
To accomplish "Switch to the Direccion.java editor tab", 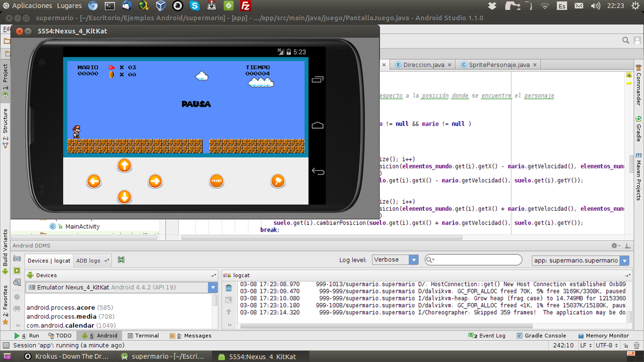I will click(x=423, y=64).
